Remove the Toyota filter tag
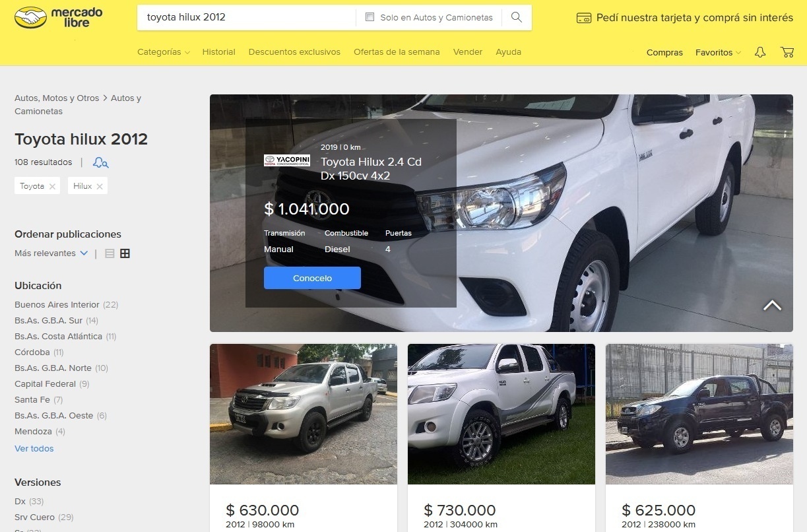Image resolution: width=807 pixels, height=532 pixels. 52,187
